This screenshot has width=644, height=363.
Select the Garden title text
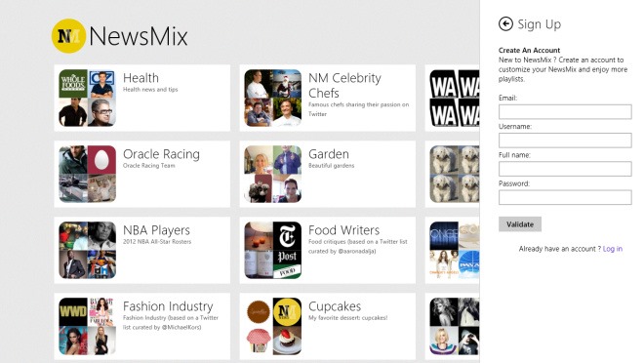coord(329,154)
